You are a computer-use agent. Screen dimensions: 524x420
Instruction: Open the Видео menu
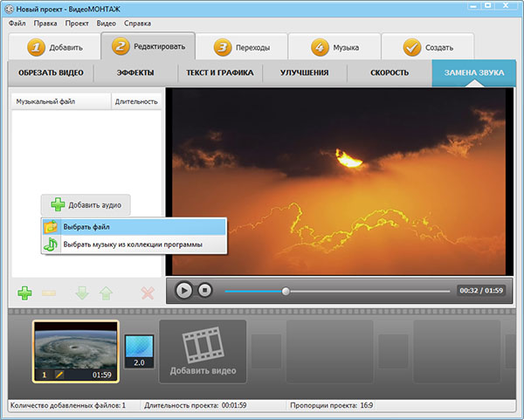[x=107, y=24]
